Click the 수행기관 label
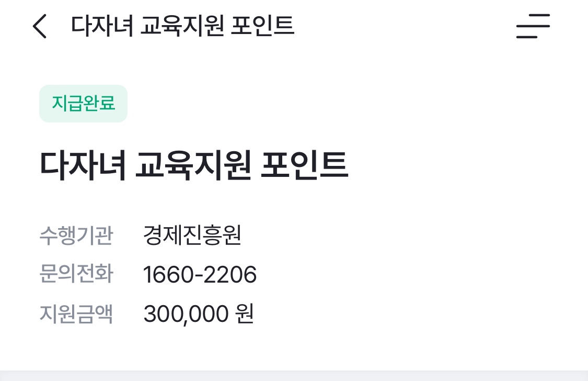 [76, 236]
